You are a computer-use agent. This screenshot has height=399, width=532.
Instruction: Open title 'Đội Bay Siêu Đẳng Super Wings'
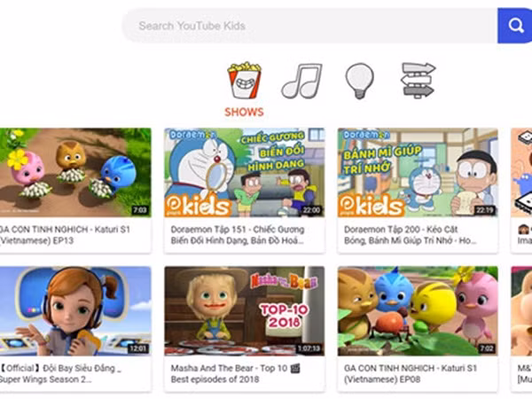click(61, 373)
